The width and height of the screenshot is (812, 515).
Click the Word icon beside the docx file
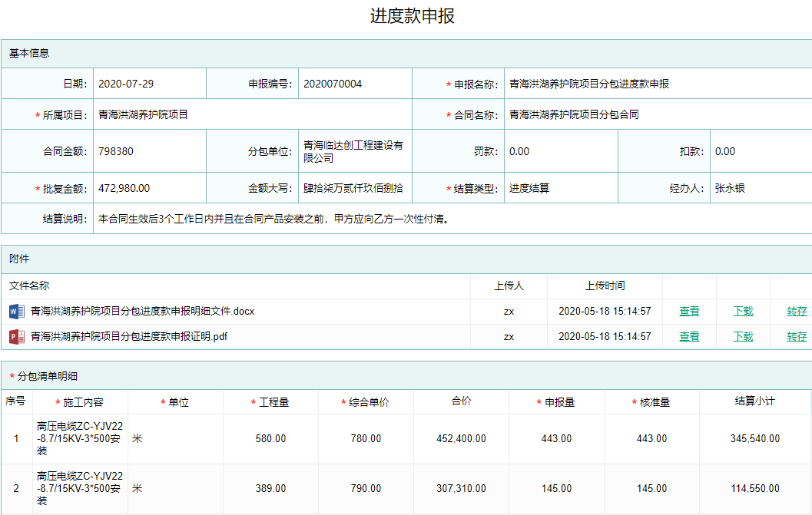coord(16,312)
